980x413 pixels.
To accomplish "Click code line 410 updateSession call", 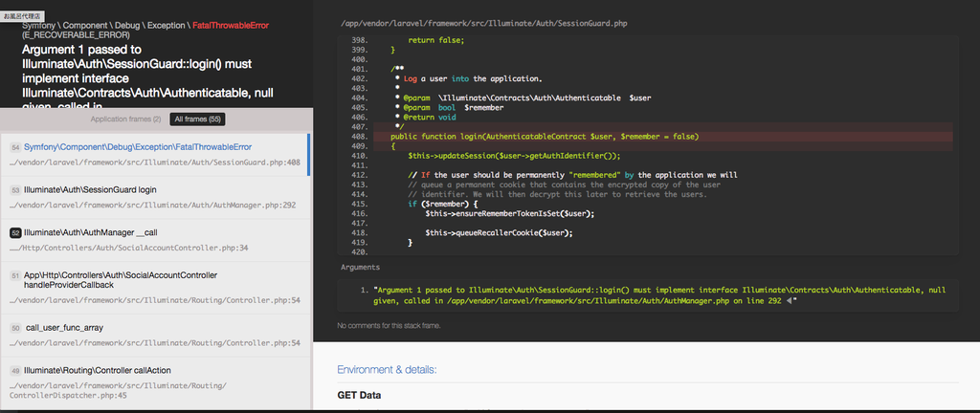I will point(514,156).
